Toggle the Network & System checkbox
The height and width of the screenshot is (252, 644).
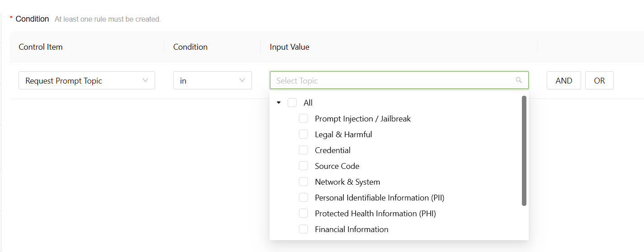tap(303, 182)
